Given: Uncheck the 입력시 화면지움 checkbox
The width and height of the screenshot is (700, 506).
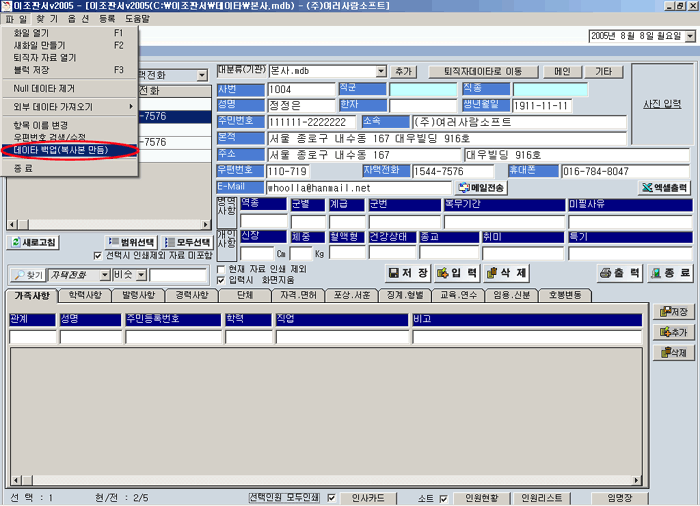Looking at the screenshot, I should pyautogui.click(x=222, y=280).
